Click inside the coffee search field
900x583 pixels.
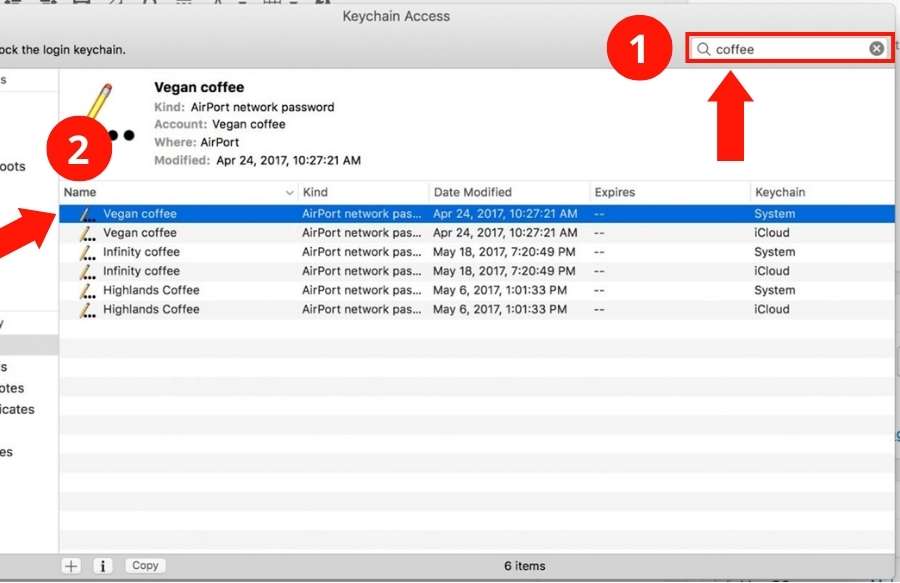(785, 49)
